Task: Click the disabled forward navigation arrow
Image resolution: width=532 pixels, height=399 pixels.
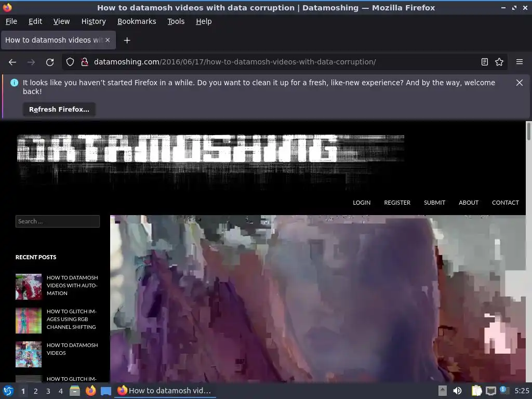Action: click(x=31, y=62)
